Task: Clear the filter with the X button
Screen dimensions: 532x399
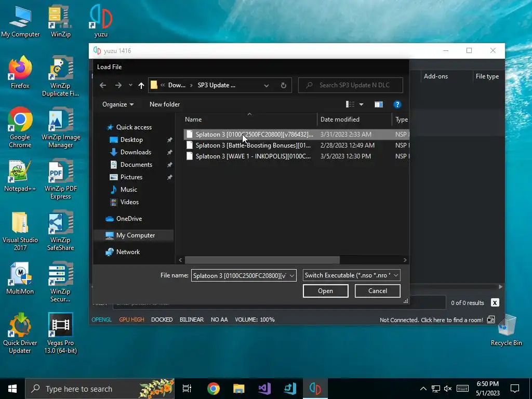Action: click(495, 303)
